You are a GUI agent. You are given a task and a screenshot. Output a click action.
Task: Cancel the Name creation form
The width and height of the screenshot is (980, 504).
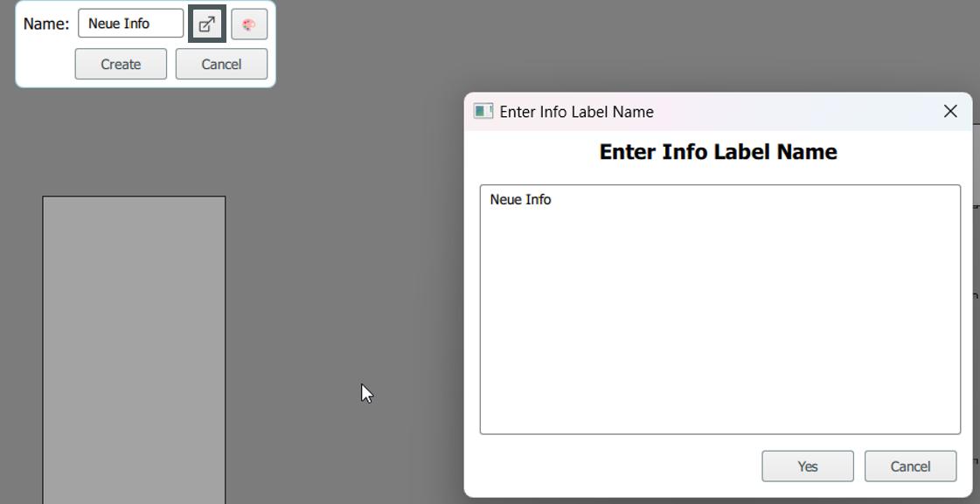coord(220,64)
